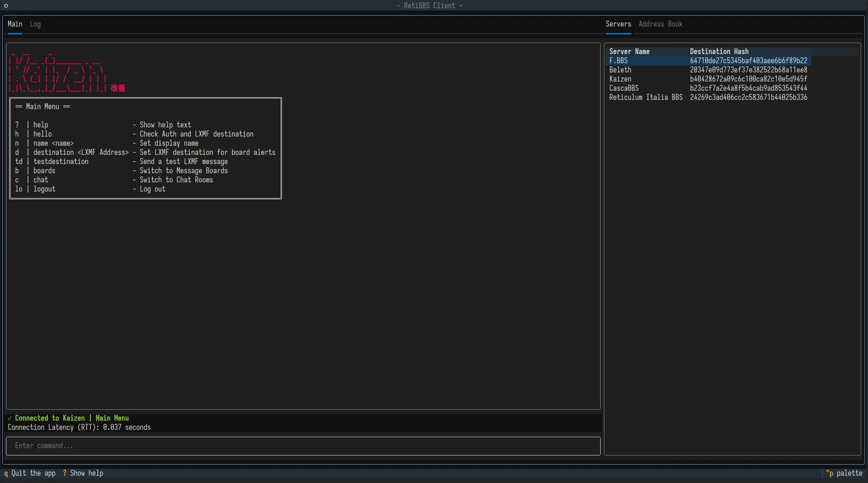Open the command palette
868x483 pixels.
[x=845, y=473]
